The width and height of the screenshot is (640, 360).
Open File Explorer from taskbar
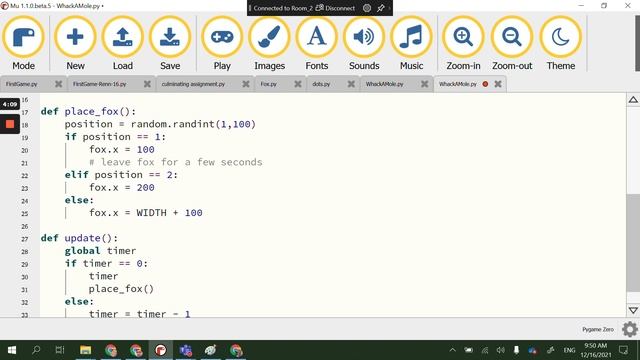click(x=85, y=350)
